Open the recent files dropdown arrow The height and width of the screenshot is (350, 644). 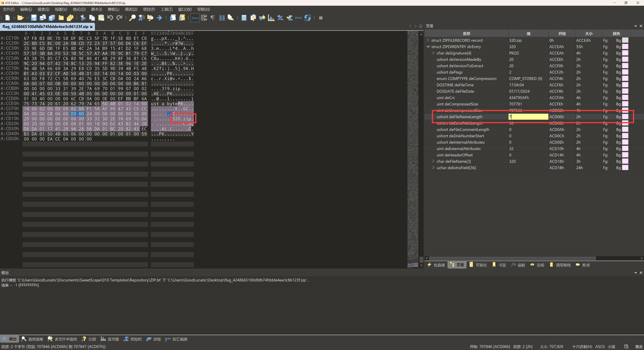tap(27, 18)
